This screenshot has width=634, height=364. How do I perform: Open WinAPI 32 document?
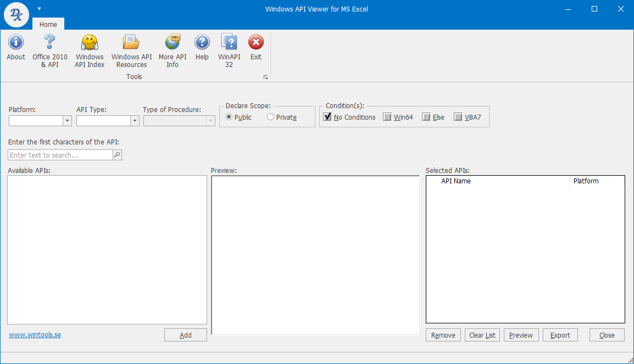coord(229,51)
